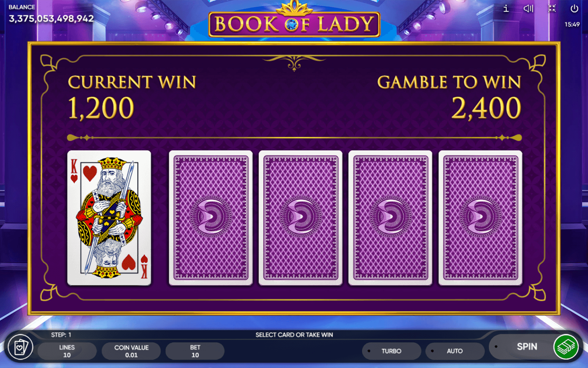Open the Bet 10 selector
This screenshot has width=588, height=368.
195,351
